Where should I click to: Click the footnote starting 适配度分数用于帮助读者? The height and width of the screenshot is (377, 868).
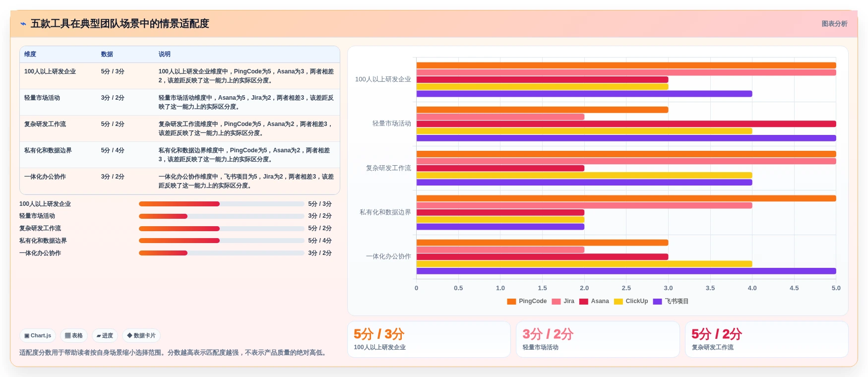(x=174, y=353)
